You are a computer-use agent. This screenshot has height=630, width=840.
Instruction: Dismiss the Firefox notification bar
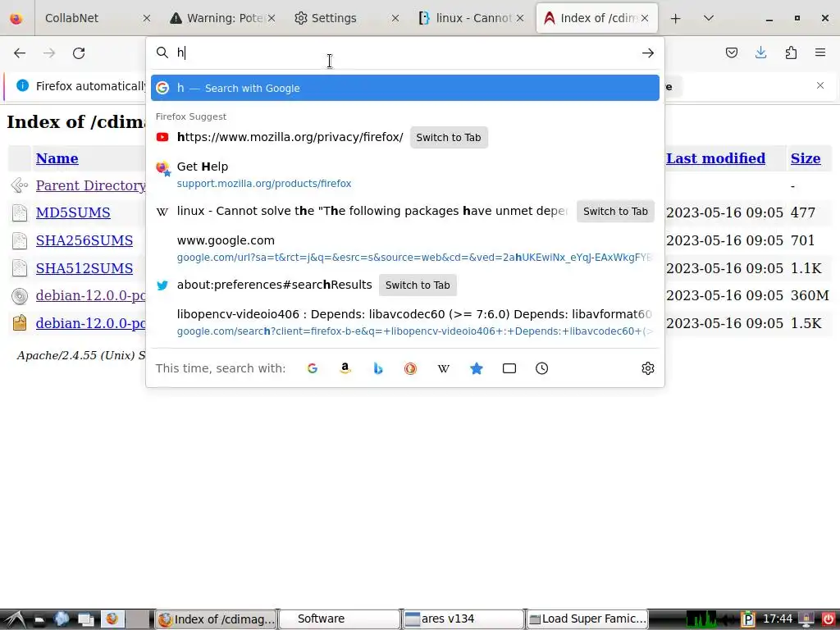click(820, 85)
